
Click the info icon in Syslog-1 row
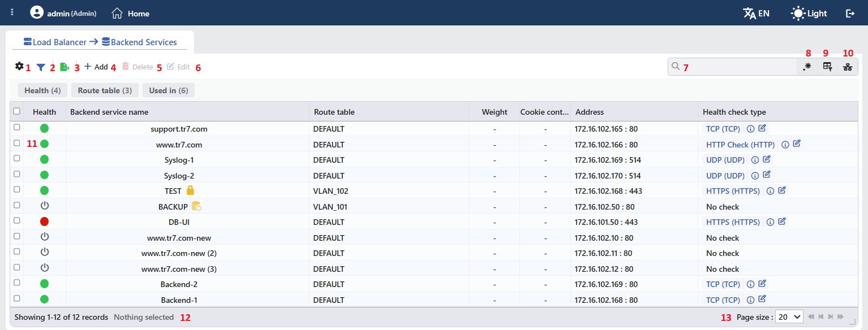pyautogui.click(x=755, y=160)
